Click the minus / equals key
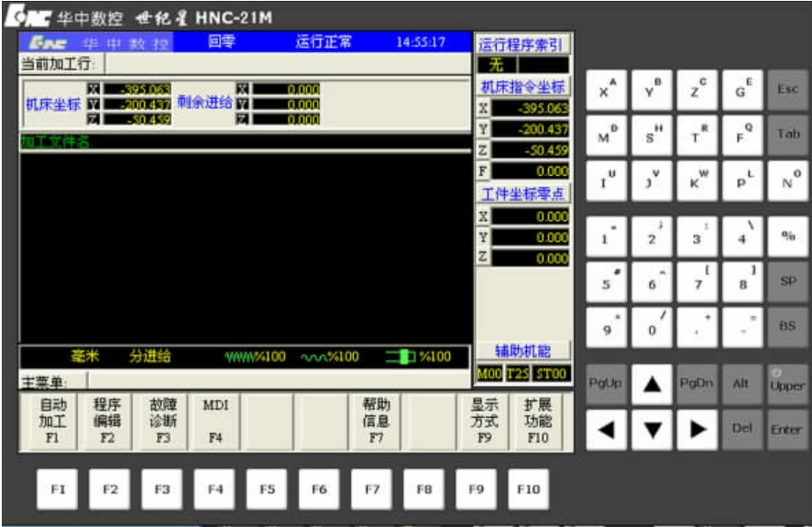Viewport: 812px width, 527px height. [x=742, y=328]
